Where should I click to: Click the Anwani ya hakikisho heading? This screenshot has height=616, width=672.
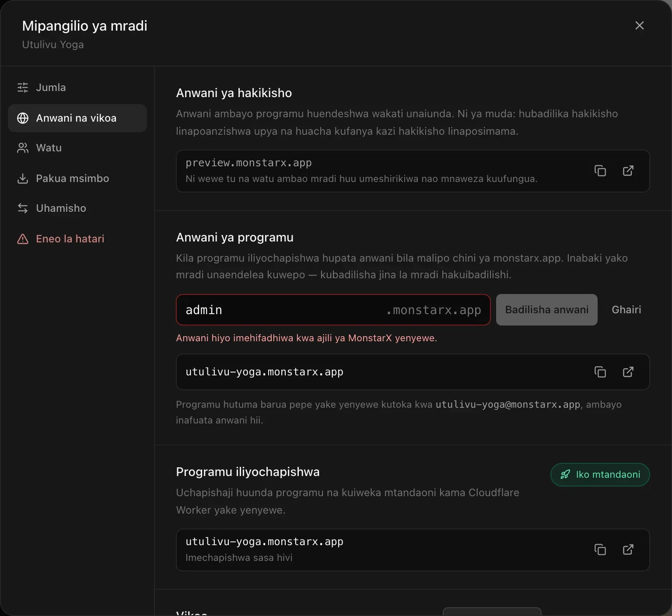point(234,93)
